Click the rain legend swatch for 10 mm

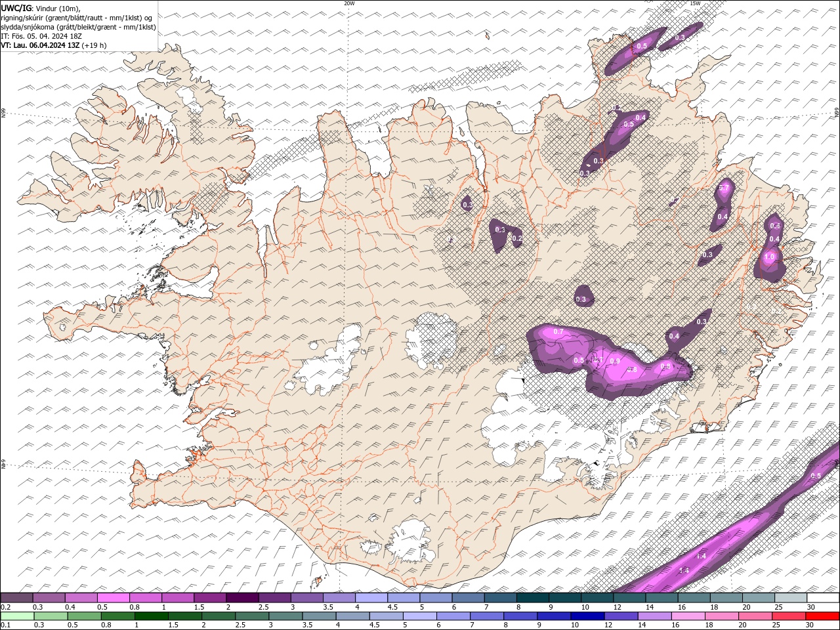587,616
